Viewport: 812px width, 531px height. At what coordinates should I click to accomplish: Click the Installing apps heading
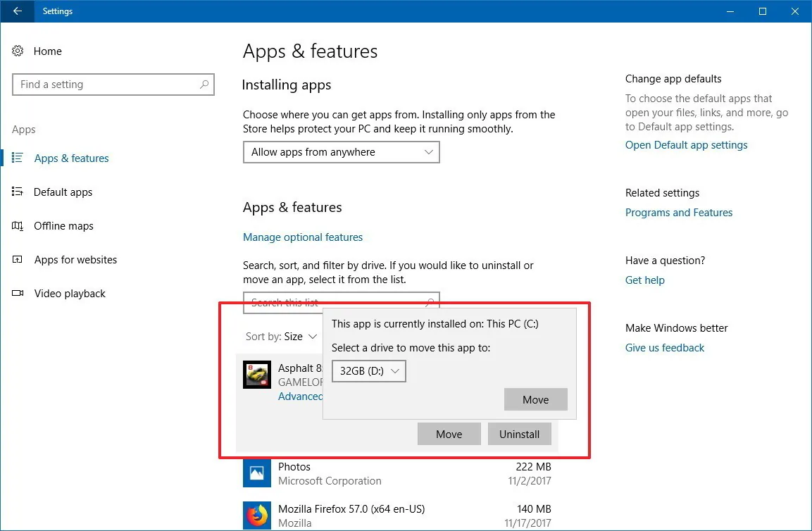(x=287, y=85)
